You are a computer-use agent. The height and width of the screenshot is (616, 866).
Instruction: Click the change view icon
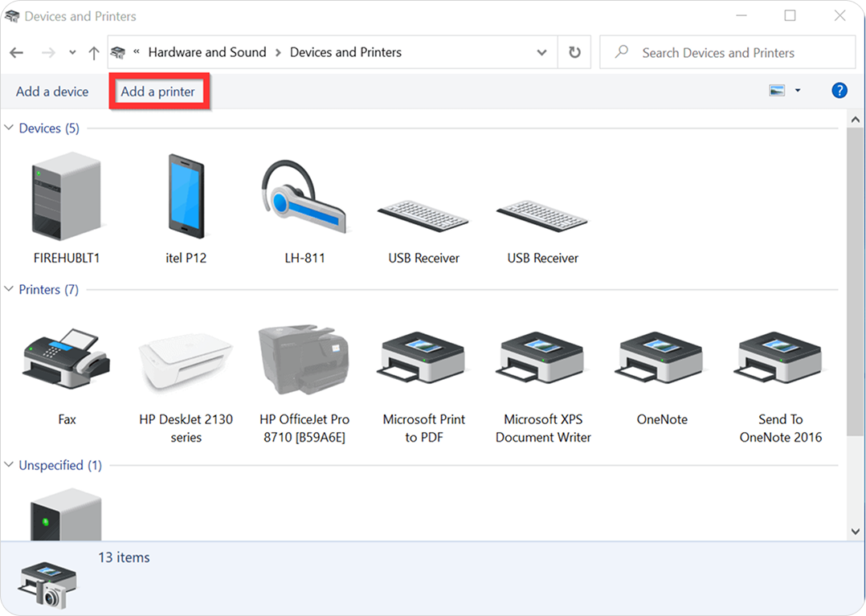(777, 91)
